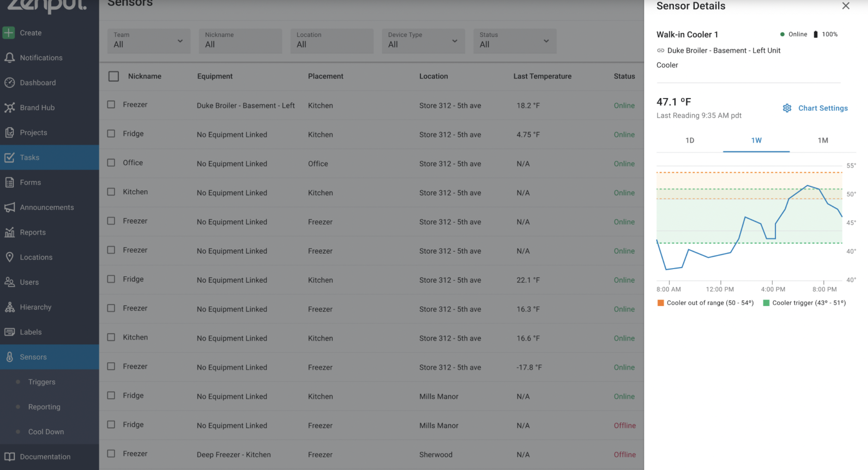The height and width of the screenshot is (470, 868).
Task: Click Deep Freezer - Kitchen equipment cell
Action: (233, 455)
